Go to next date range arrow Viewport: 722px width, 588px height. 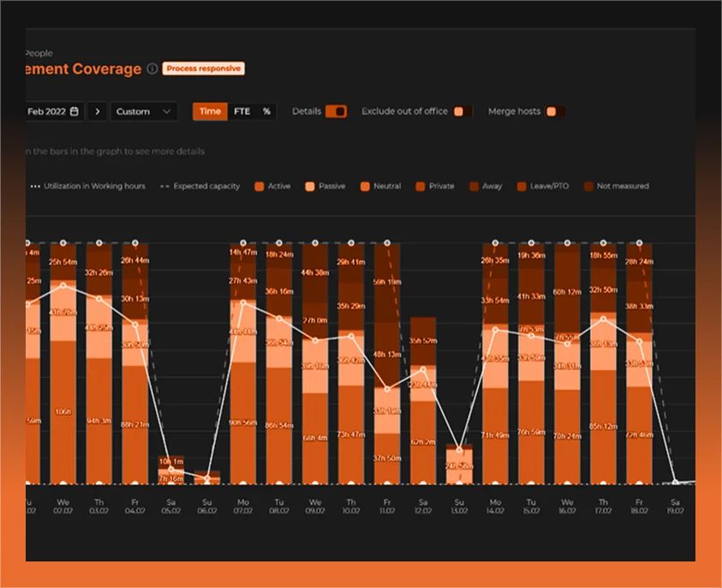point(97,111)
